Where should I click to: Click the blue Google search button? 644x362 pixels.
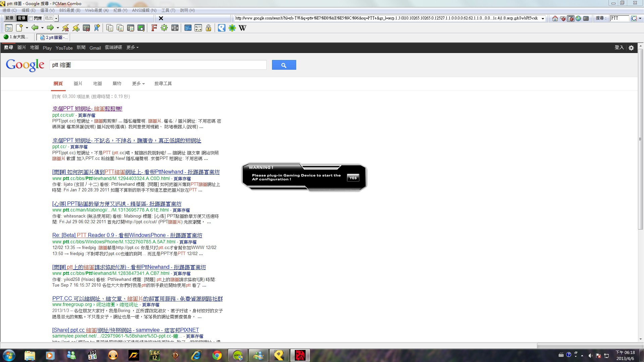click(x=284, y=65)
